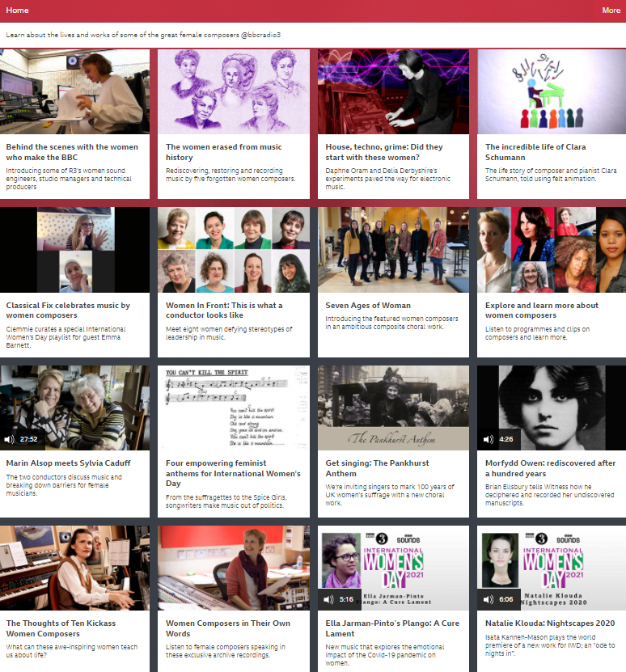Open 'House, techno, grime' article headline

(x=383, y=152)
